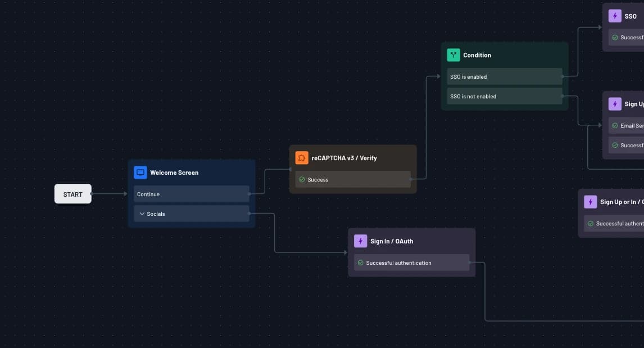Click the orange reCAPTCHA node icon
This screenshot has width=644, height=348.
302,158
